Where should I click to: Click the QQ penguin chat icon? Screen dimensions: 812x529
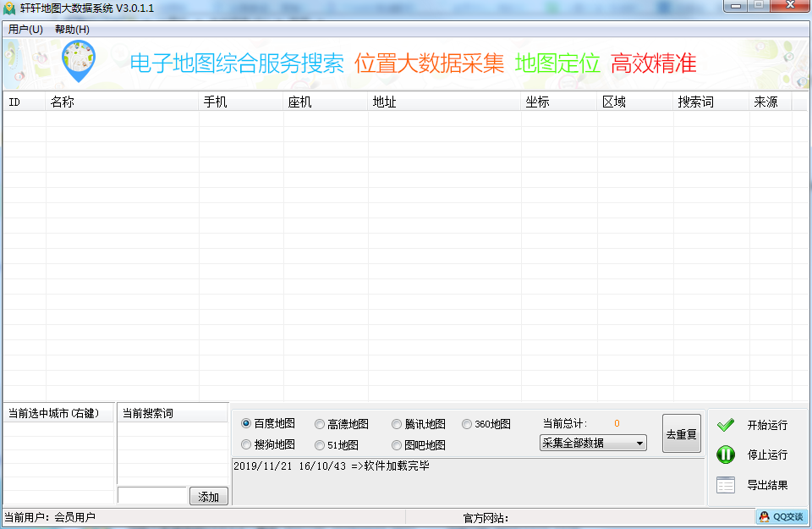pos(764,516)
